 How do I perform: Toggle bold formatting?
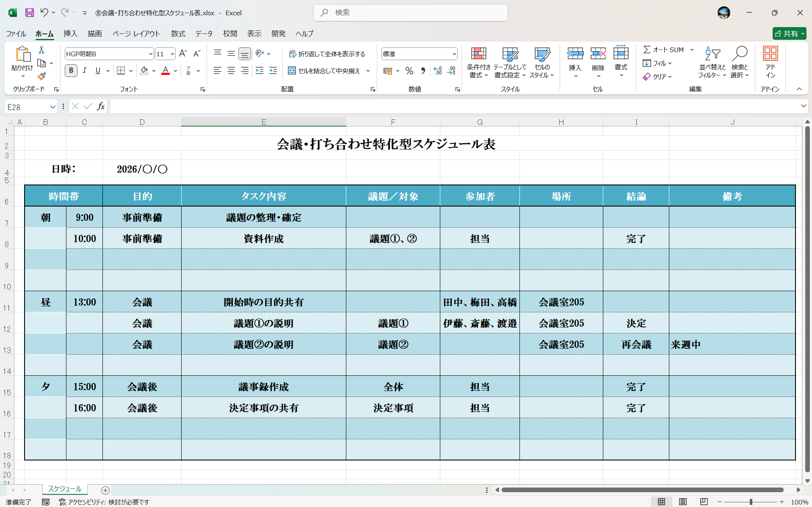click(71, 71)
